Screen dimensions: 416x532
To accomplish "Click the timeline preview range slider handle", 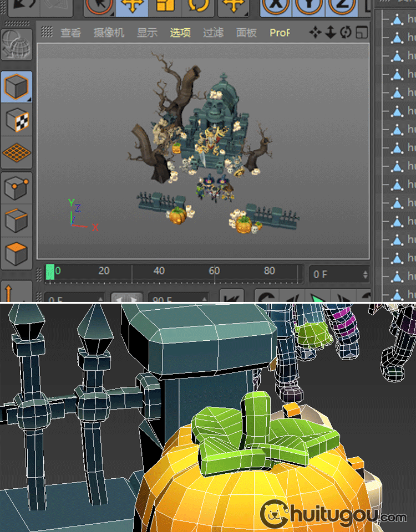I will (x=126, y=297).
